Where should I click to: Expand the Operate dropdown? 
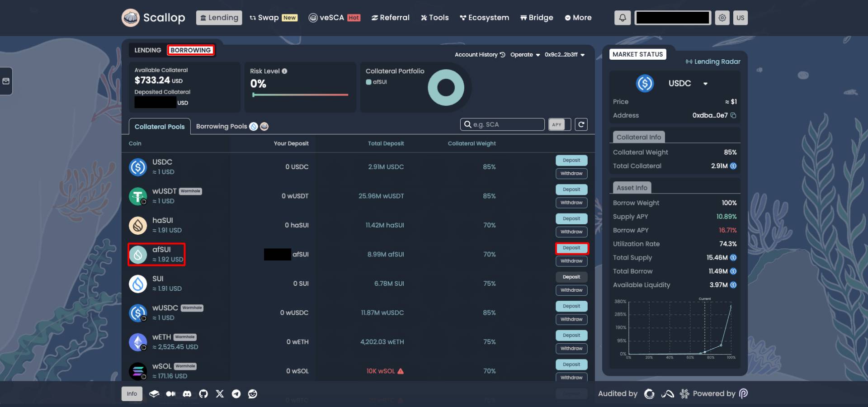click(x=525, y=55)
